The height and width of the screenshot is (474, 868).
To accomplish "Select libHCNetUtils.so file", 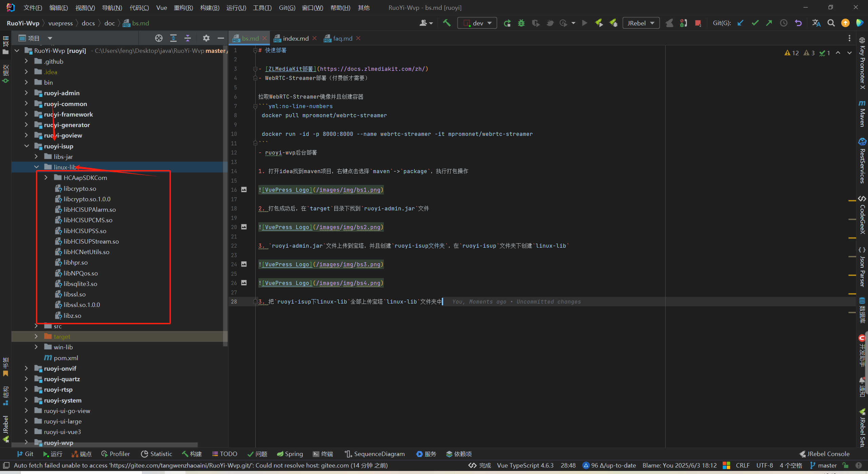I will pos(86,252).
